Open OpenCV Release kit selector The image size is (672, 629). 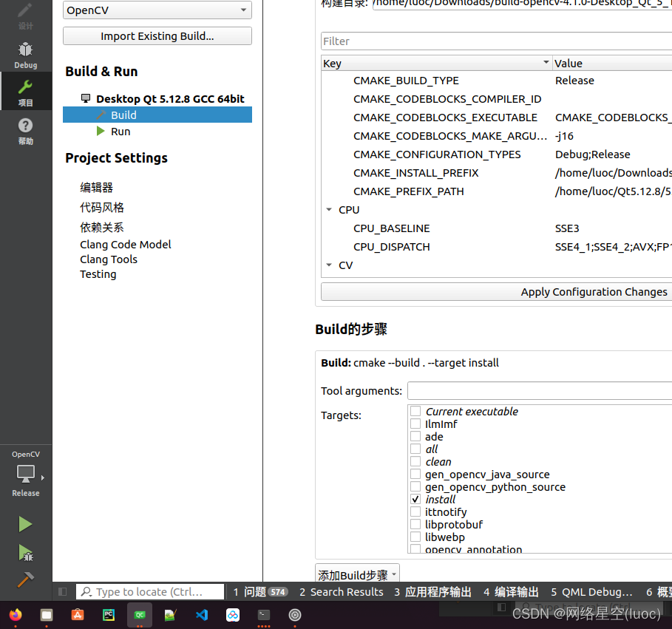[x=26, y=474]
